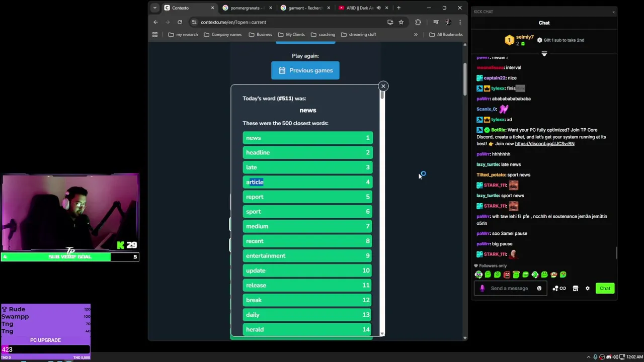Open Discord icon in system tray

(x=609, y=357)
